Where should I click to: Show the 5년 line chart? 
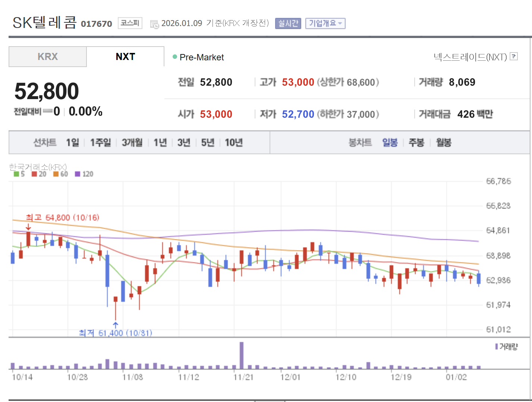(208, 142)
